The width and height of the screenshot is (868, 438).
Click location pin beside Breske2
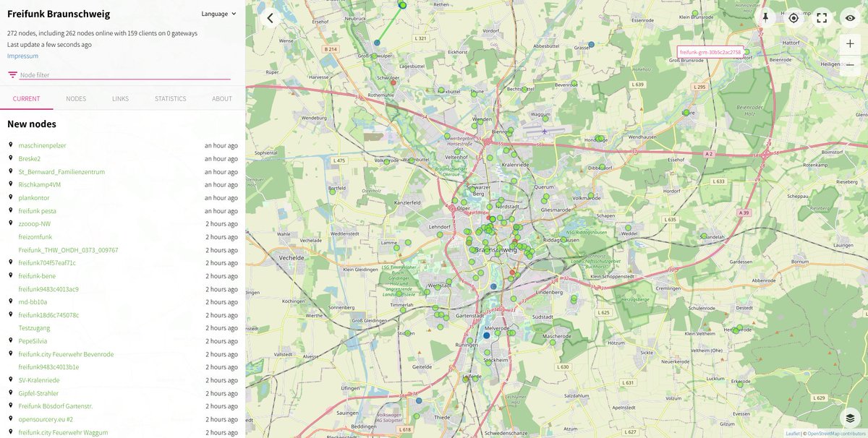(x=11, y=158)
